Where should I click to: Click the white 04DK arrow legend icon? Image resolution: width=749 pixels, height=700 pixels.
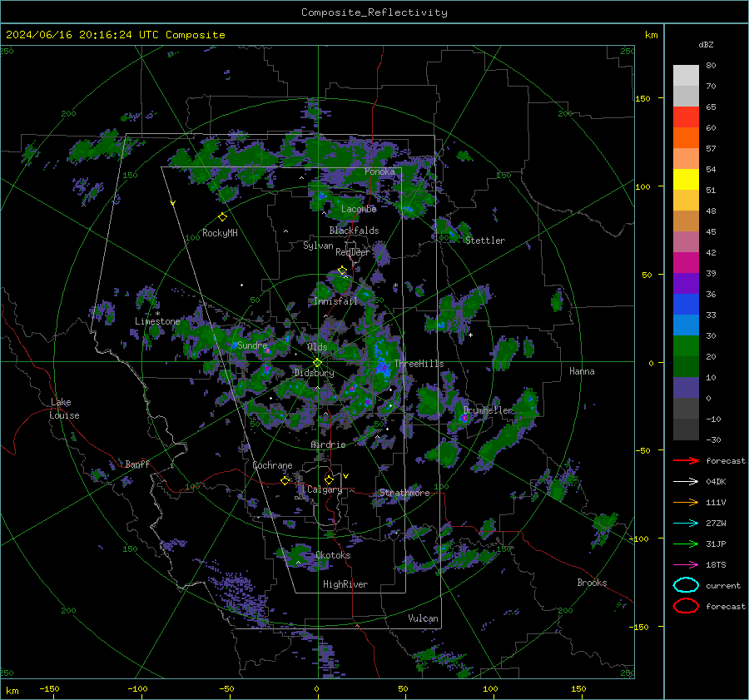pos(686,481)
